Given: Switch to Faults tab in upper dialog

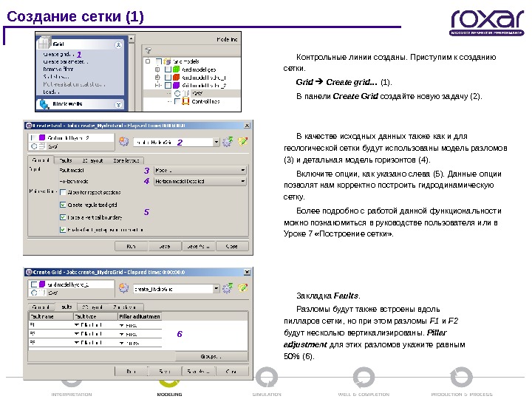Looking at the screenshot, I should point(66,160).
